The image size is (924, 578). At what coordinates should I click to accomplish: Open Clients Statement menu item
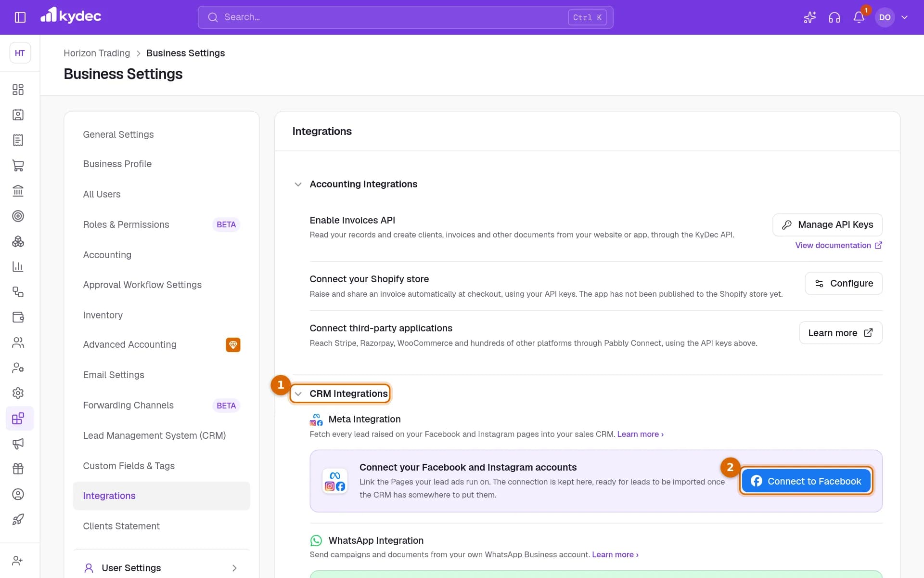click(x=162, y=526)
